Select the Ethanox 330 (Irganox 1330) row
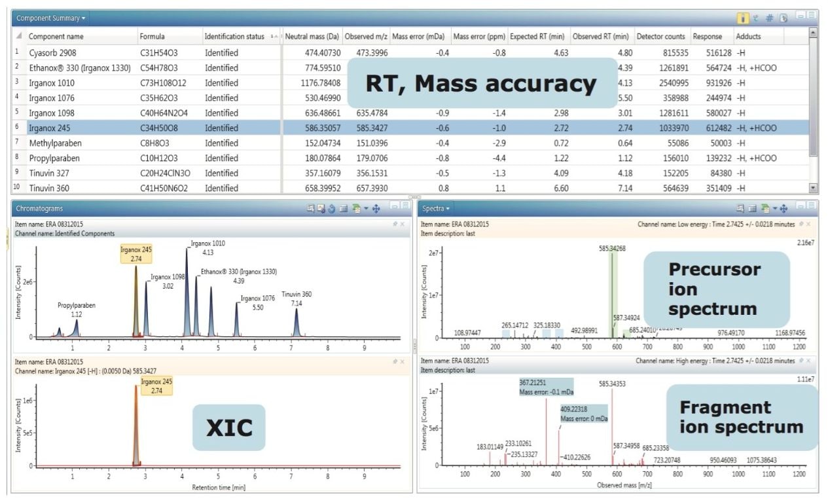828x504 pixels. click(410, 67)
